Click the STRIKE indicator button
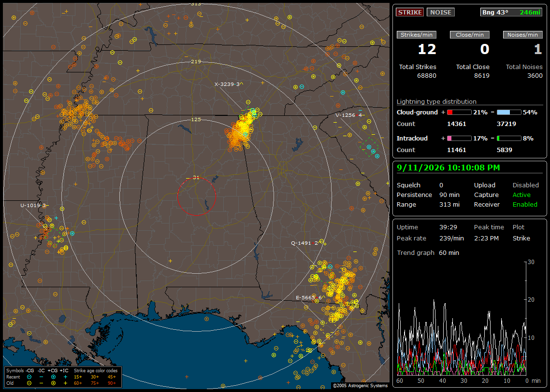The height and width of the screenshot is (392, 550). pos(410,12)
